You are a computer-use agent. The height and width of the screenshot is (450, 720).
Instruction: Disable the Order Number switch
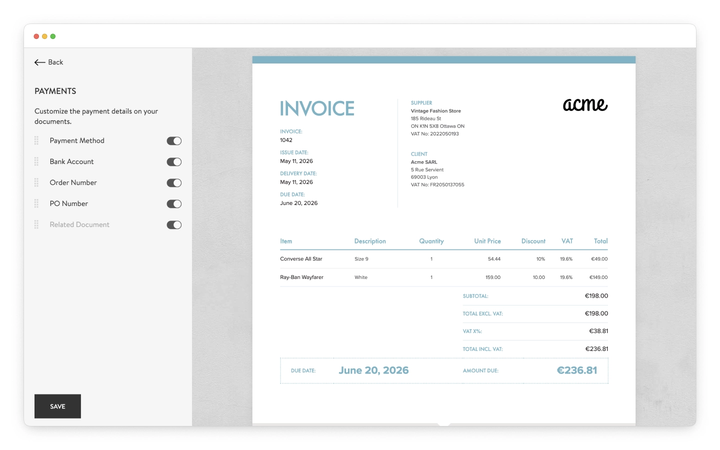(174, 183)
